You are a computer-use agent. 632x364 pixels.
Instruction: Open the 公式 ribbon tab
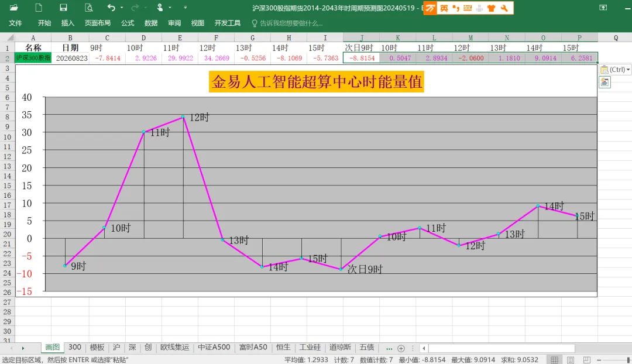click(128, 23)
